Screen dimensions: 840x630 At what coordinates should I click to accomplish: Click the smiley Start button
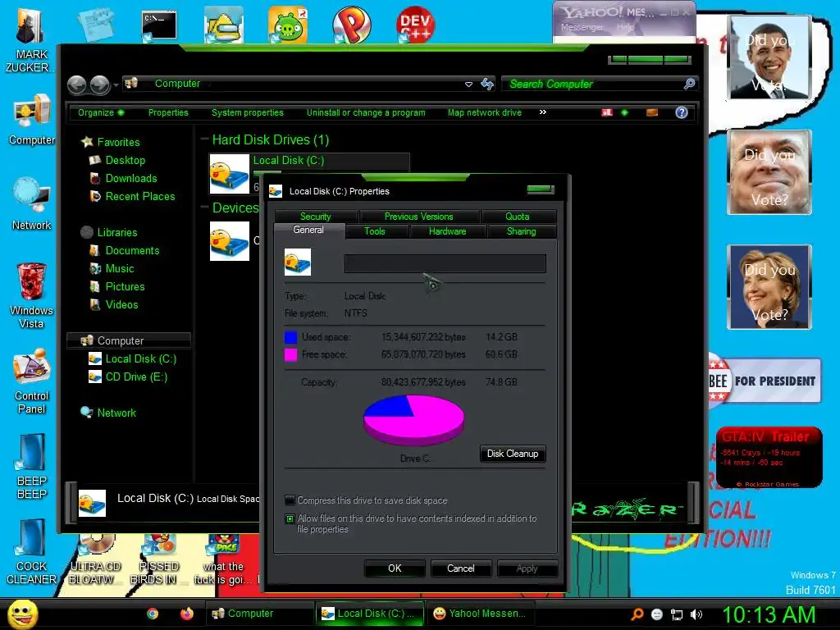point(22,614)
